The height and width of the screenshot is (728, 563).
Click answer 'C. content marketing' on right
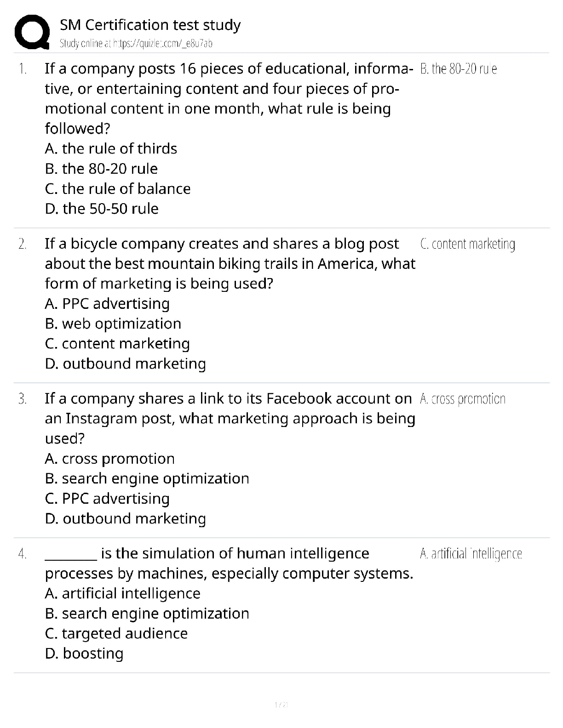pyautogui.click(x=468, y=244)
